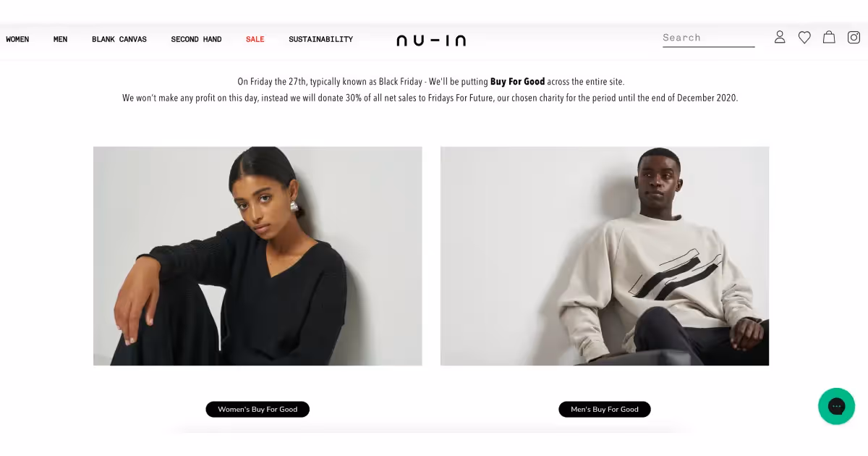The image size is (868, 456).
Task: Focus the Search input field
Action: pos(708,38)
